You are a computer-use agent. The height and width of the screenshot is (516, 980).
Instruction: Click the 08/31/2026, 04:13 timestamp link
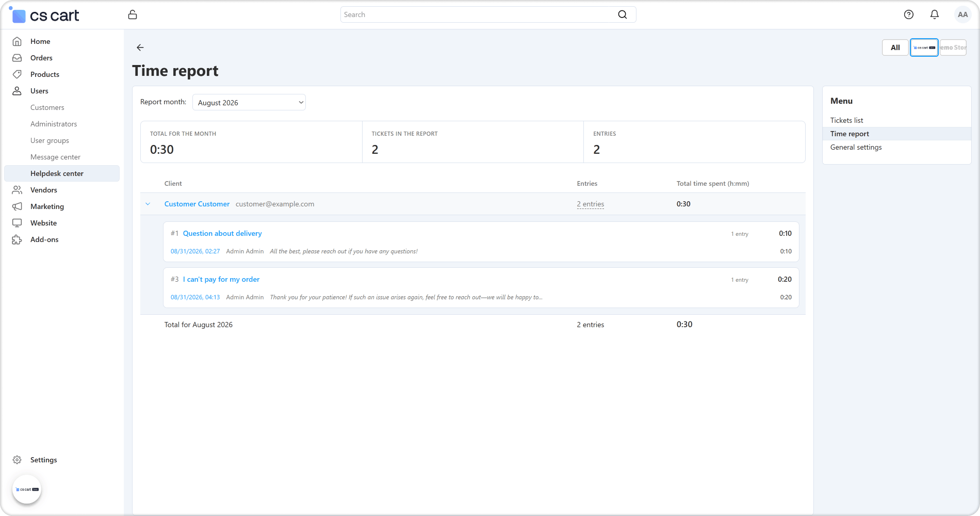pos(195,297)
